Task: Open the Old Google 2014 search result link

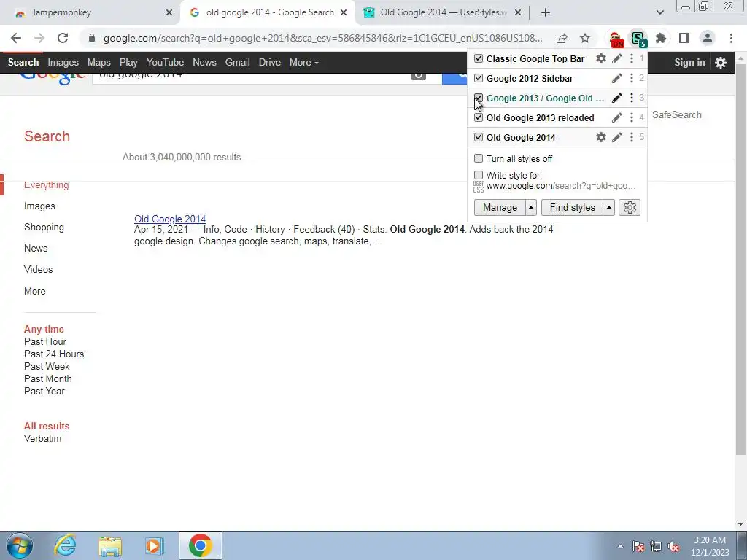Action: point(169,219)
